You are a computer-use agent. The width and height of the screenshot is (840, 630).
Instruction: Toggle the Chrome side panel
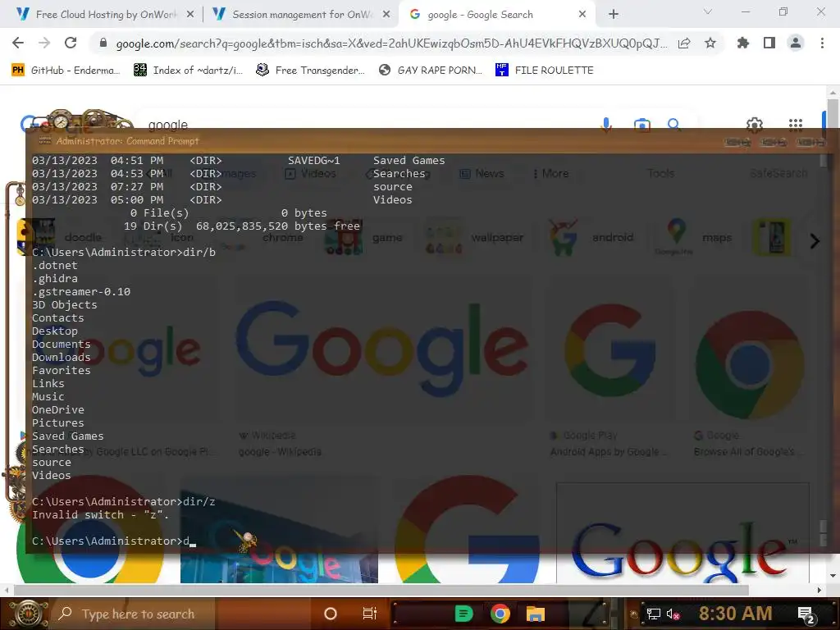769,43
